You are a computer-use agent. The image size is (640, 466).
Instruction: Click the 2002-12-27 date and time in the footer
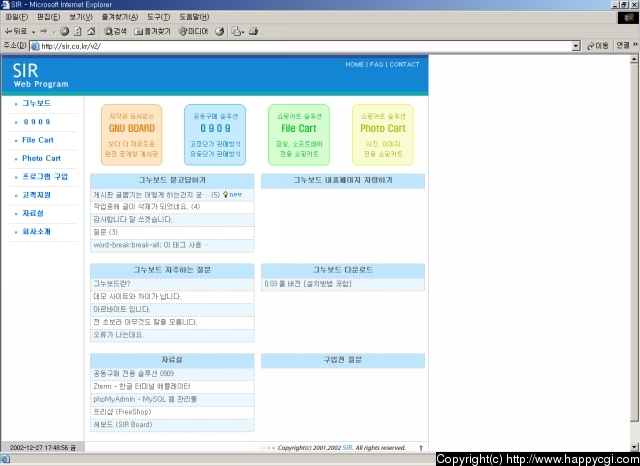click(42, 448)
